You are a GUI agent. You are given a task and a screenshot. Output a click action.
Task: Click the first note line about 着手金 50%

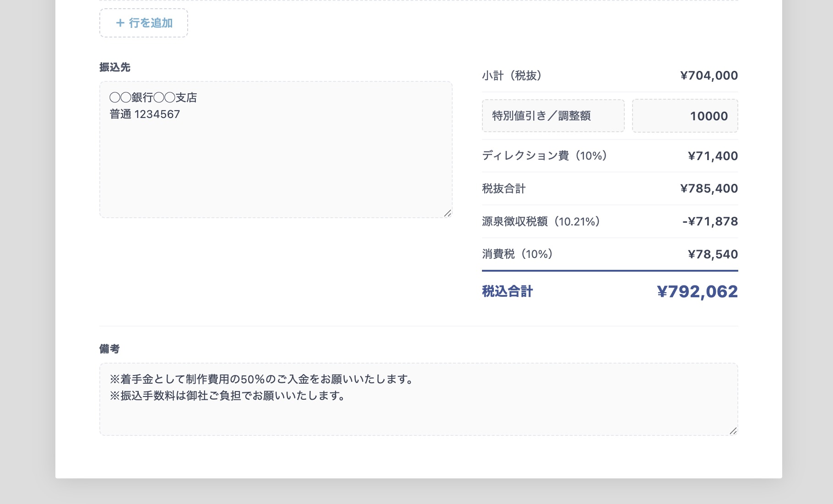[262, 379]
